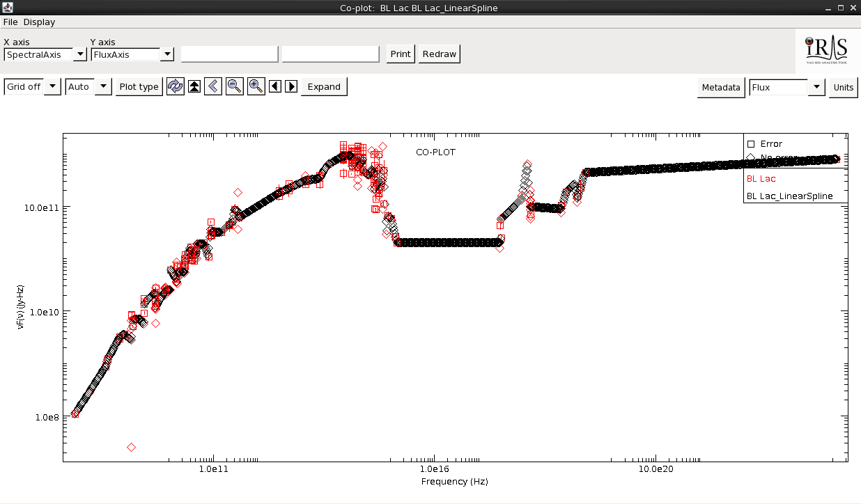Click the 10.0e11 y-axis tick label
Screen dimensions: 861x504
[x=42, y=207]
